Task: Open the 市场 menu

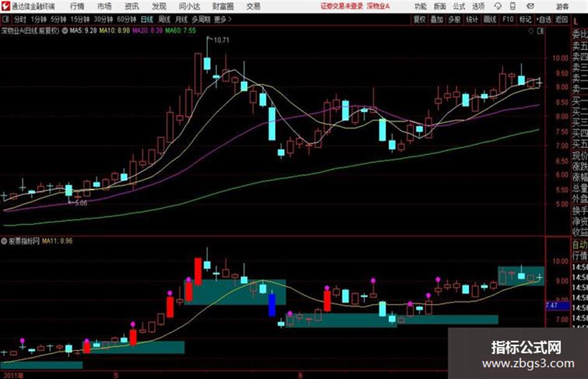Action: [x=105, y=6]
